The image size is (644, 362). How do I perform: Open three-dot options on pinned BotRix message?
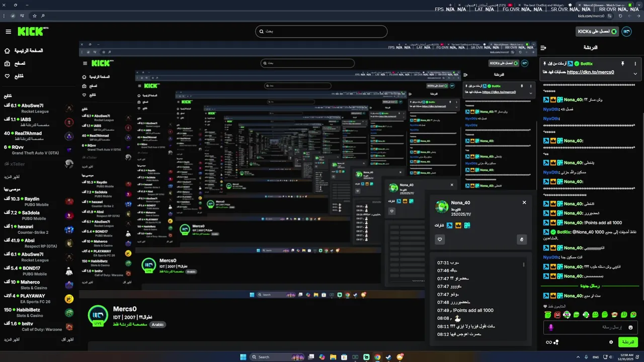pos(635,64)
